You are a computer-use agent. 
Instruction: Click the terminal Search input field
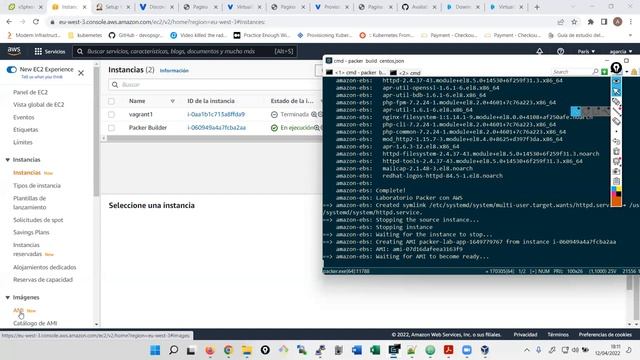pyautogui.click(x=571, y=72)
